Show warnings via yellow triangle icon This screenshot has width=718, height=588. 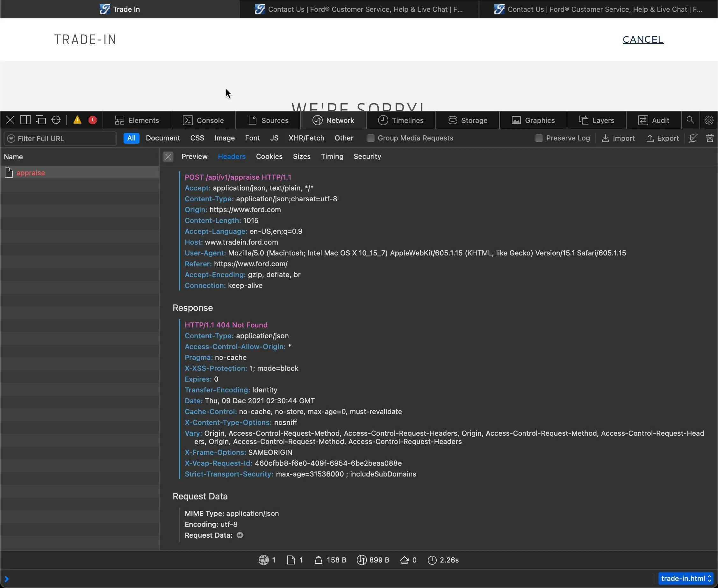[x=77, y=120]
